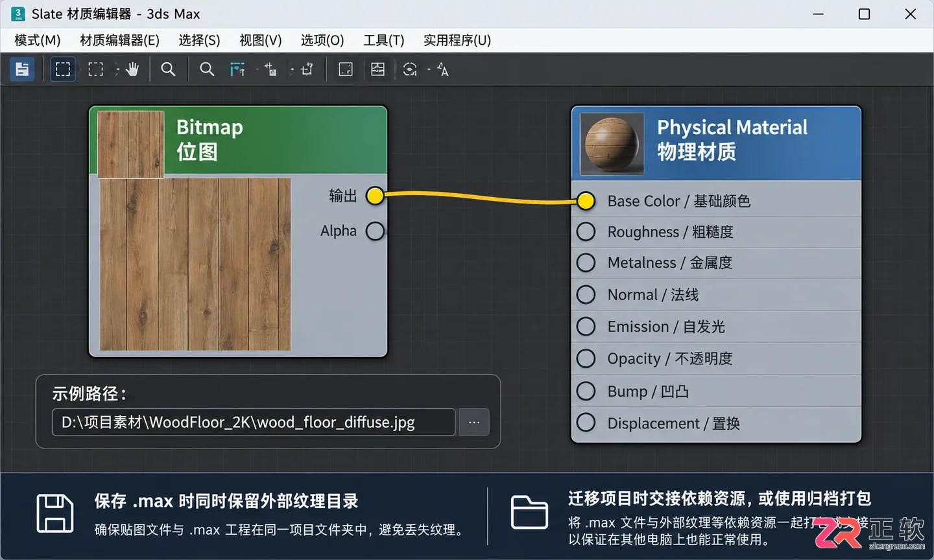Click the Displacement / 置换 label text
This screenshot has width=934, height=560.
(674, 423)
